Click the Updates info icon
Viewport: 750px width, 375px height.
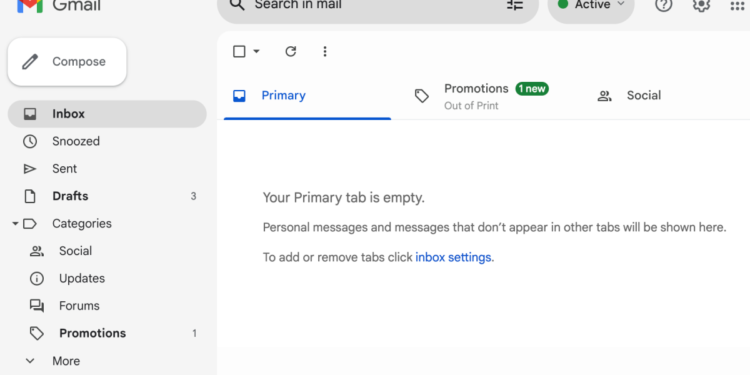[37, 278]
